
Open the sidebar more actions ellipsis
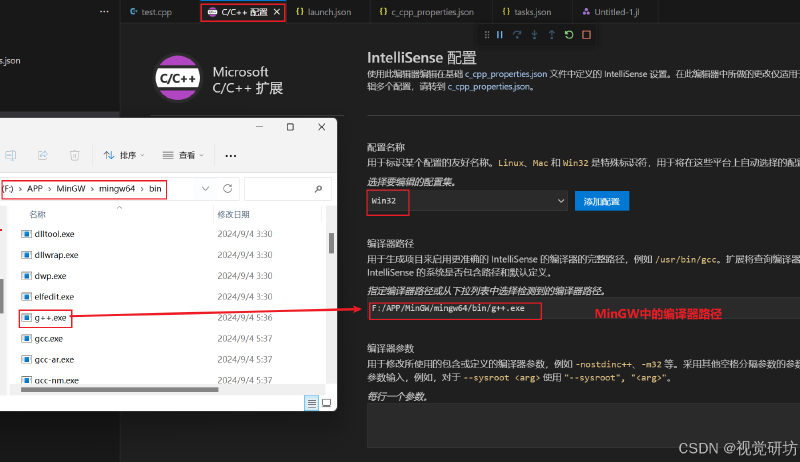point(104,11)
